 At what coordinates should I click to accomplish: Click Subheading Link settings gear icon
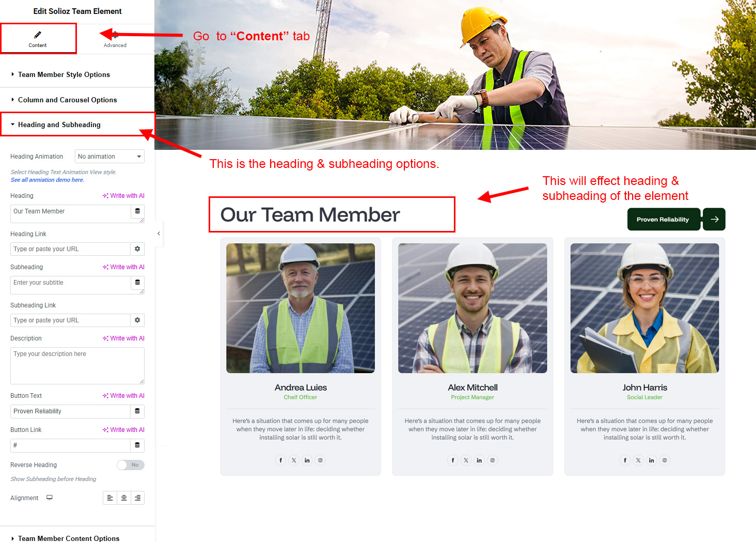click(137, 320)
